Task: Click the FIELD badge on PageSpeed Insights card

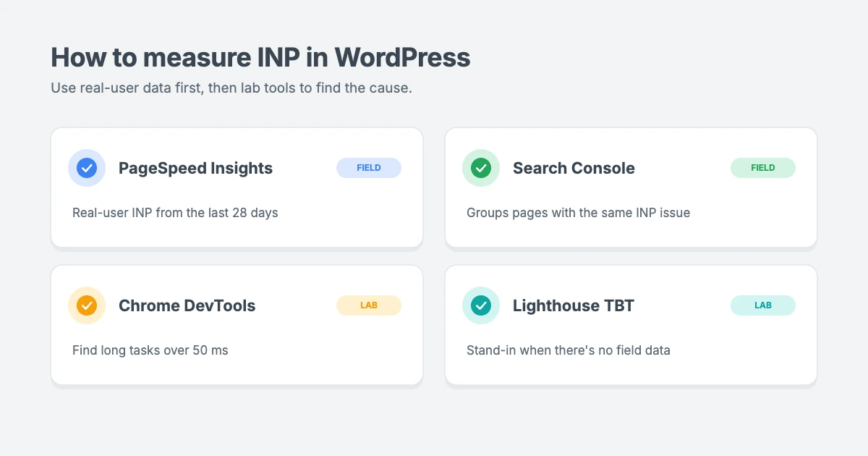Action: [369, 168]
